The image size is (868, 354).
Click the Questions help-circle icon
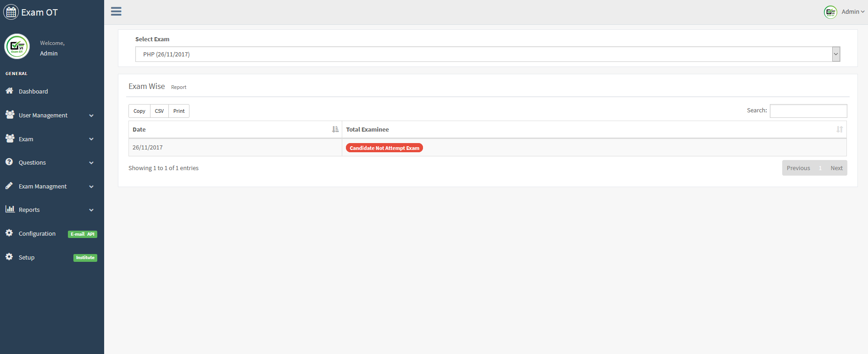click(x=9, y=162)
